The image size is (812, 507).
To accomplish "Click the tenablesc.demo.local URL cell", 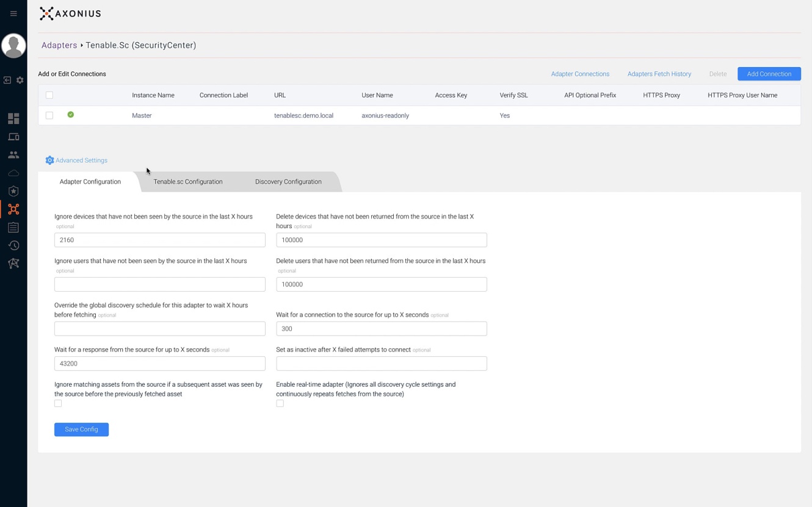I will click(303, 115).
